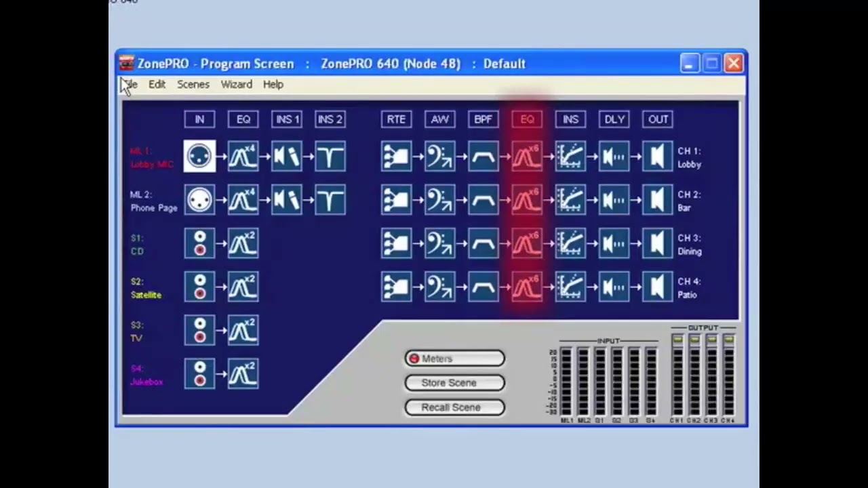Open the S4 Jukebox RCA input module
Viewport: 868px width, 488px height.
(x=199, y=373)
